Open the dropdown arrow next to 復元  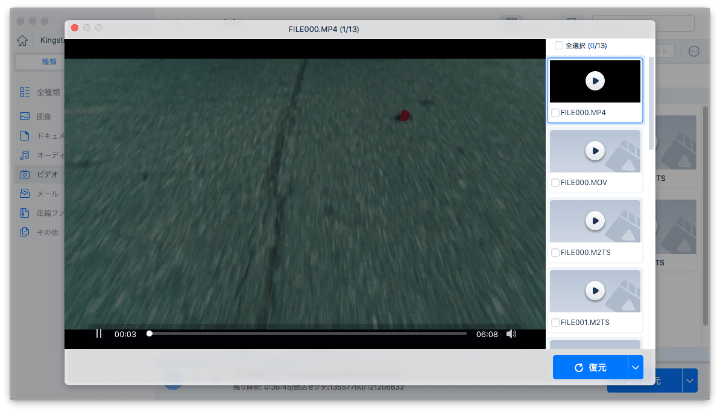[x=636, y=367]
